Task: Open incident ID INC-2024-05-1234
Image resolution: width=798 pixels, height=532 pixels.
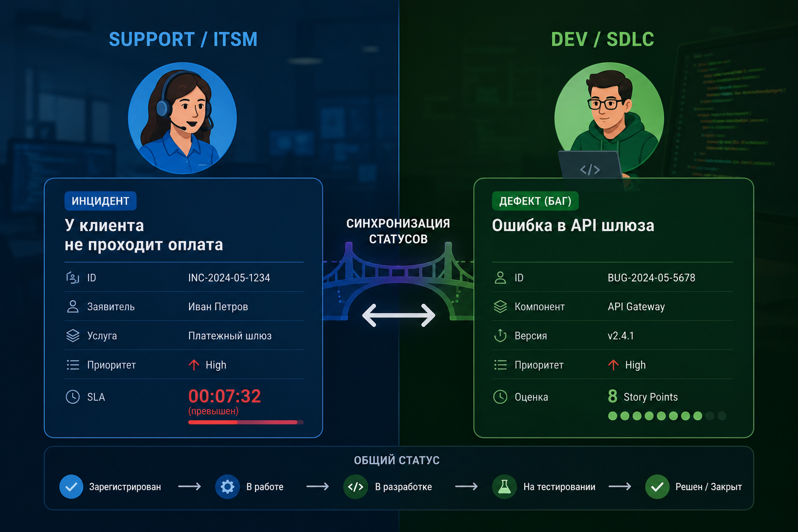Action: coord(229,278)
